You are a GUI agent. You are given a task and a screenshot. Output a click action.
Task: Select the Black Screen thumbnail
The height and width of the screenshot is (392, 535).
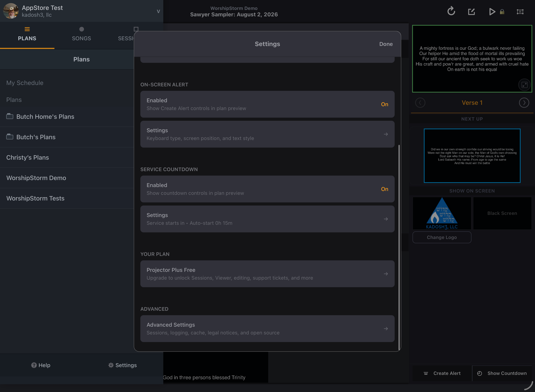[502, 213]
